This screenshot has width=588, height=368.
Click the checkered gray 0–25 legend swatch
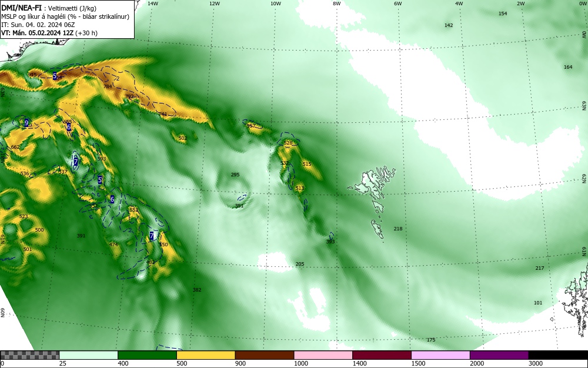(x=29, y=355)
